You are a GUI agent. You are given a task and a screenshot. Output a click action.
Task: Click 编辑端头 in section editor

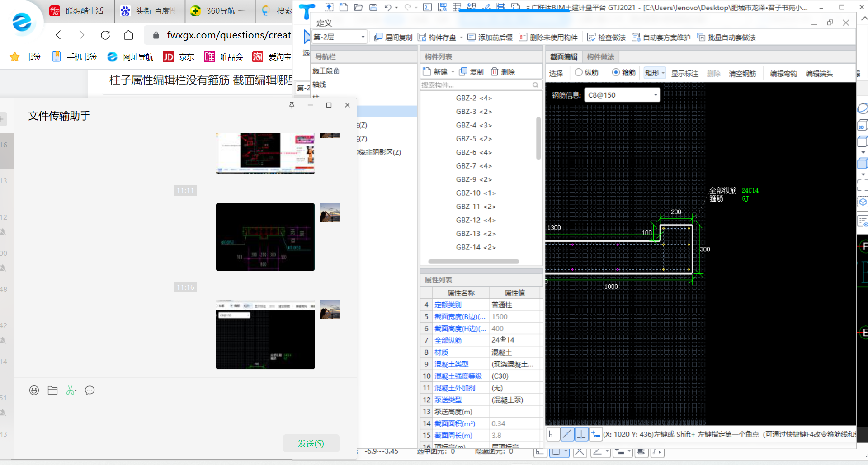point(819,74)
